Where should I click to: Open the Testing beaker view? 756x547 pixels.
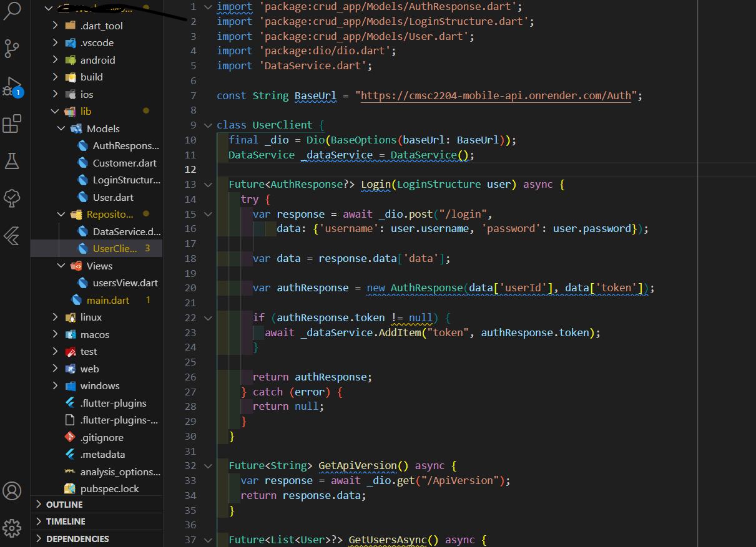click(12, 161)
